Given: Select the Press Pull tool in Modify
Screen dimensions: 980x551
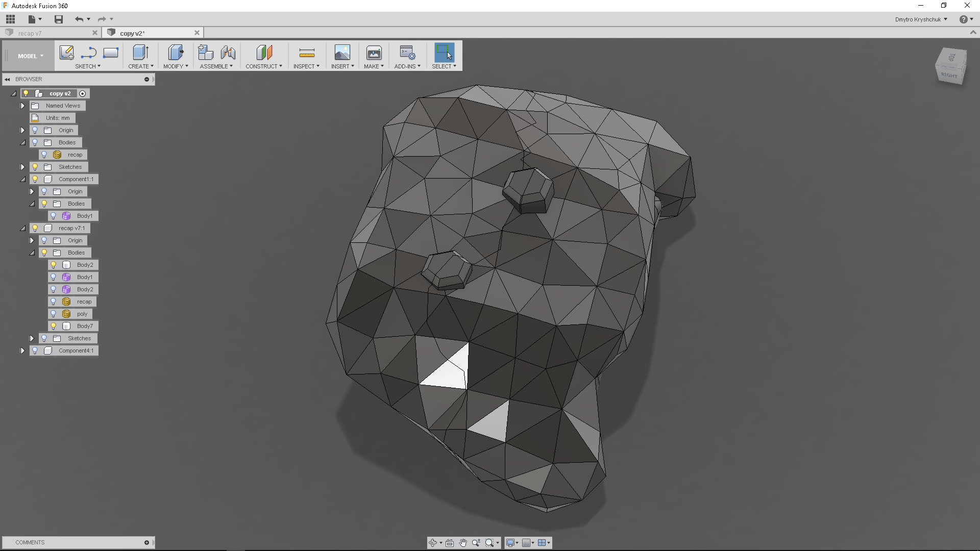Looking at the screenshot, I should pyautogui.click(x=176, y=53).
